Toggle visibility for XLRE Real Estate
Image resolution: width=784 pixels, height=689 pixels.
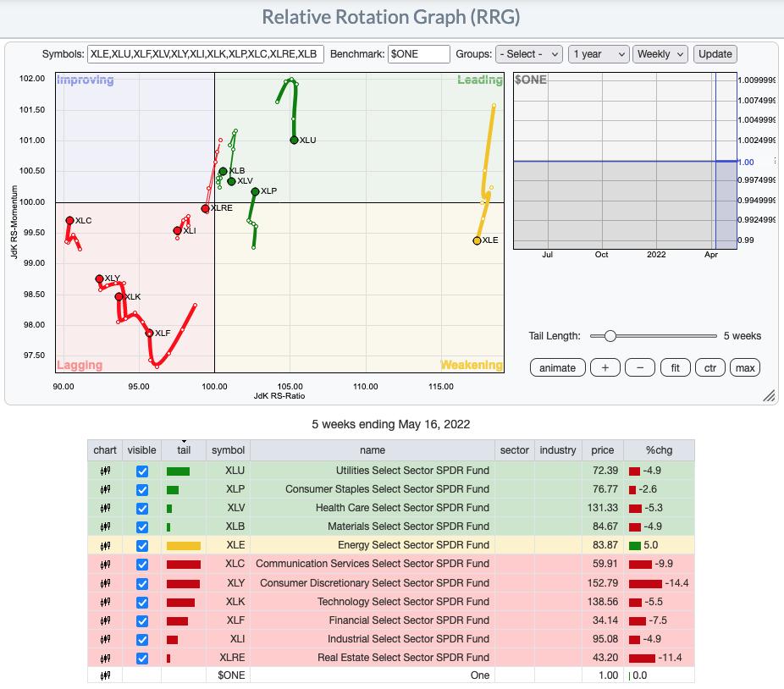[x=142, y=659]
